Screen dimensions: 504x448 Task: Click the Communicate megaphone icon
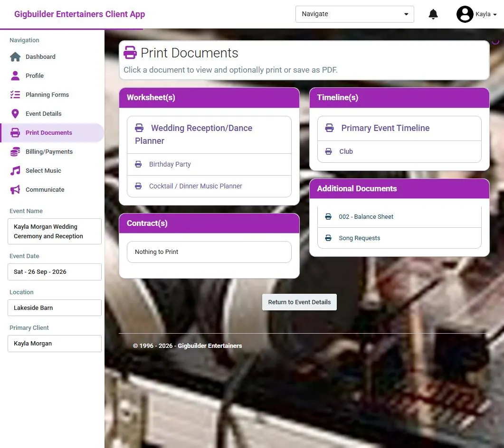pyautogui.click(x=15, y=189)
